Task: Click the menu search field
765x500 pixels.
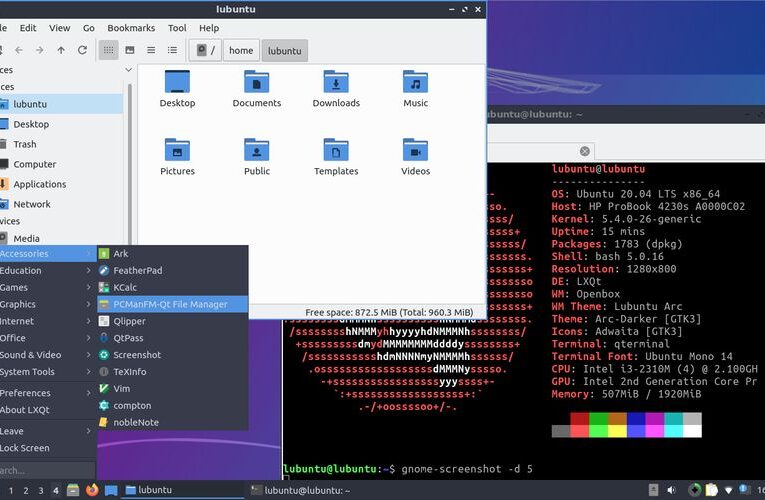Action: click(47, 470)
